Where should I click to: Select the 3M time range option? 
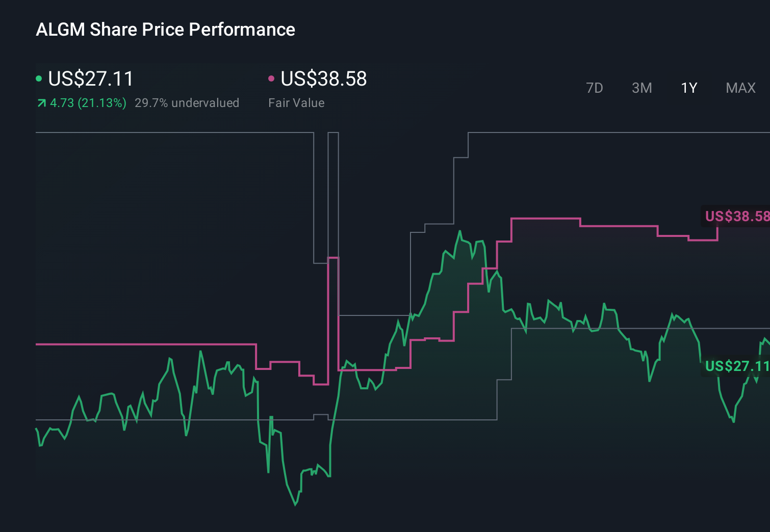(x=641, y=88)
